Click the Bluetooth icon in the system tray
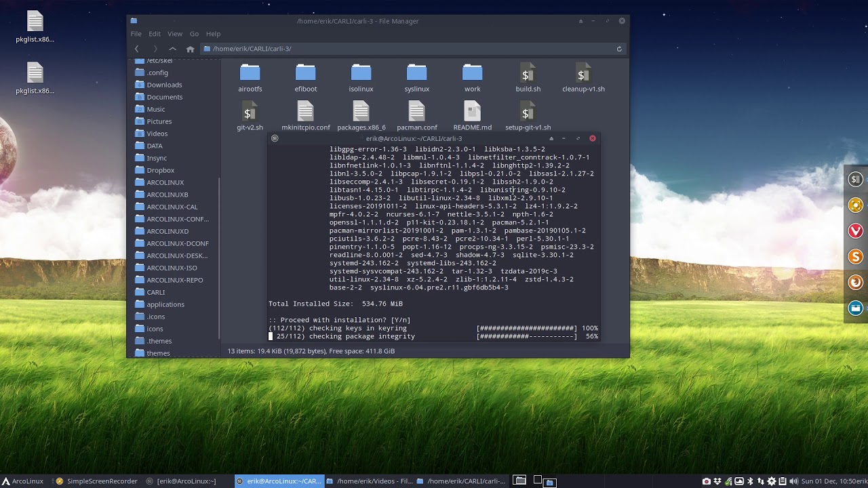 pos(750,481)
